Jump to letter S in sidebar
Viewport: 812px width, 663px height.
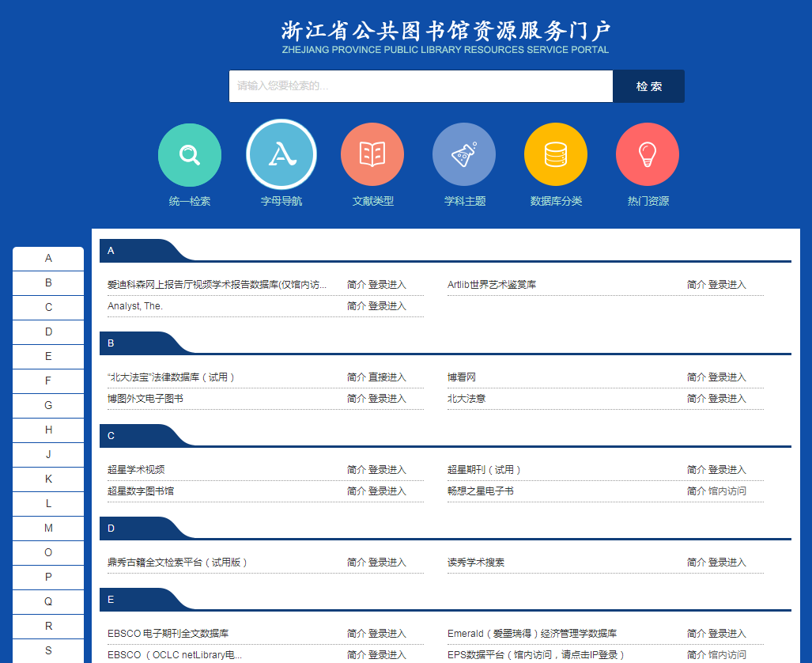[x=48, y=650]
